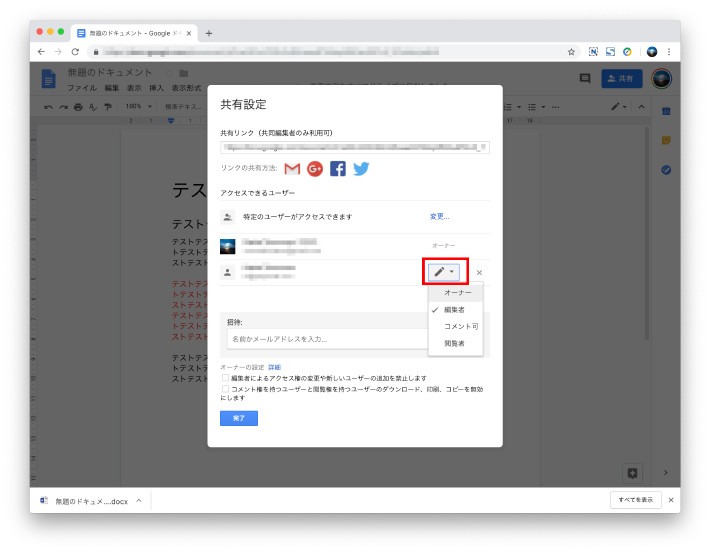Close the Google Docs browser tab

(x=189, y=33)
